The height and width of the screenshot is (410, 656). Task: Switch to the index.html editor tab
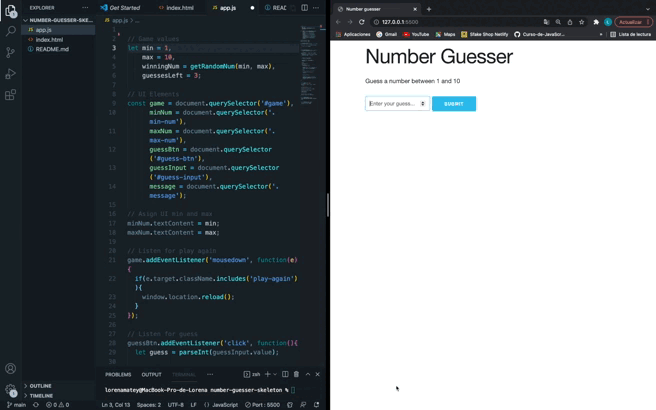pyautogui.click(x=176, y=8)
